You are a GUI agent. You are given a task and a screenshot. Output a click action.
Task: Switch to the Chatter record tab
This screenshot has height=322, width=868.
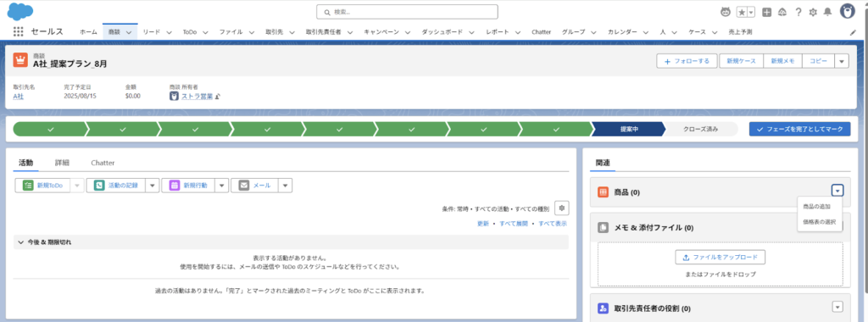point(103,163)
